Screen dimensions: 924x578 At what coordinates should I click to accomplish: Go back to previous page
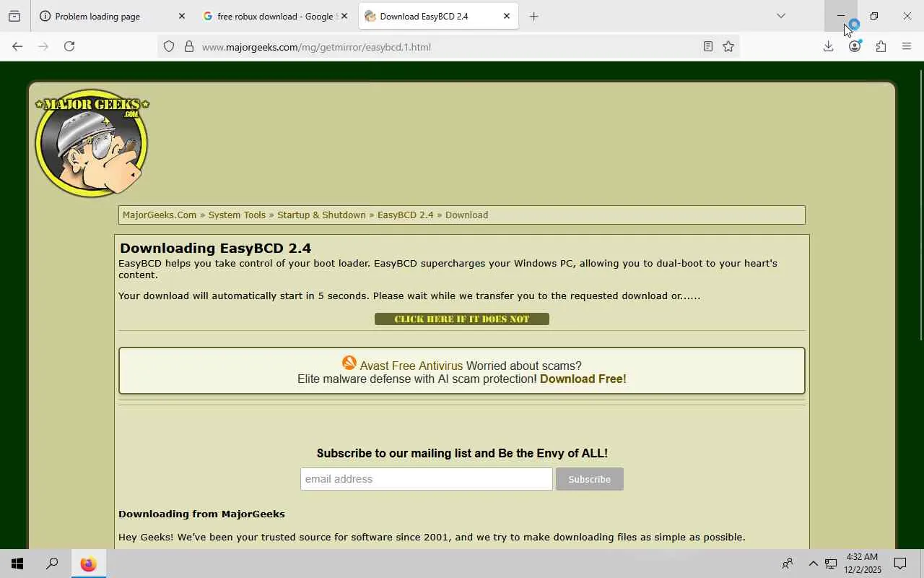(17, 46)
